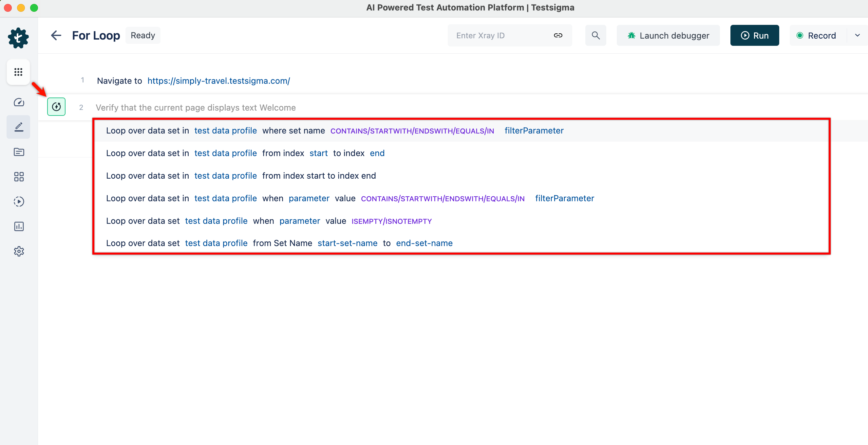
Task: Select step 2 Verify current page displays text Welcome
Action: 196,108
